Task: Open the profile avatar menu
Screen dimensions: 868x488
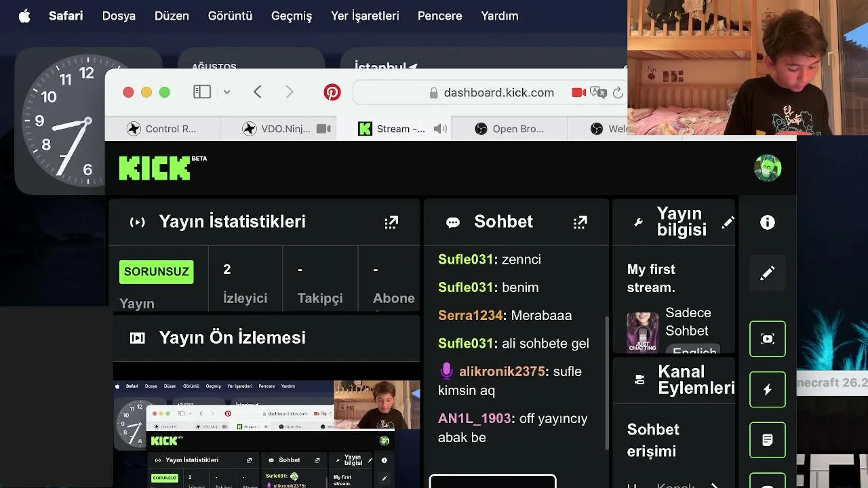Action: point(768,168)
